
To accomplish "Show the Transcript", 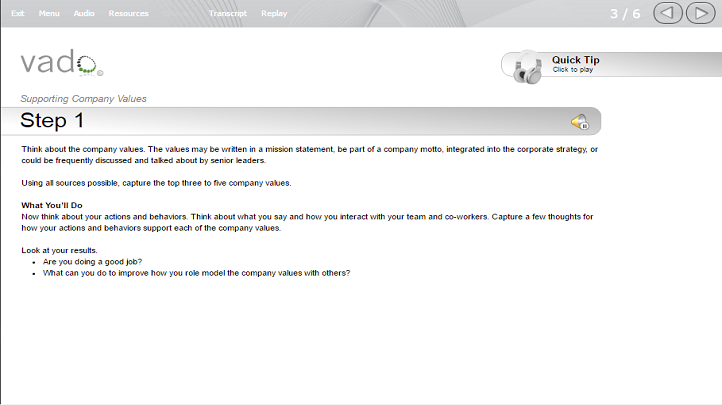I will coord(228,13).
